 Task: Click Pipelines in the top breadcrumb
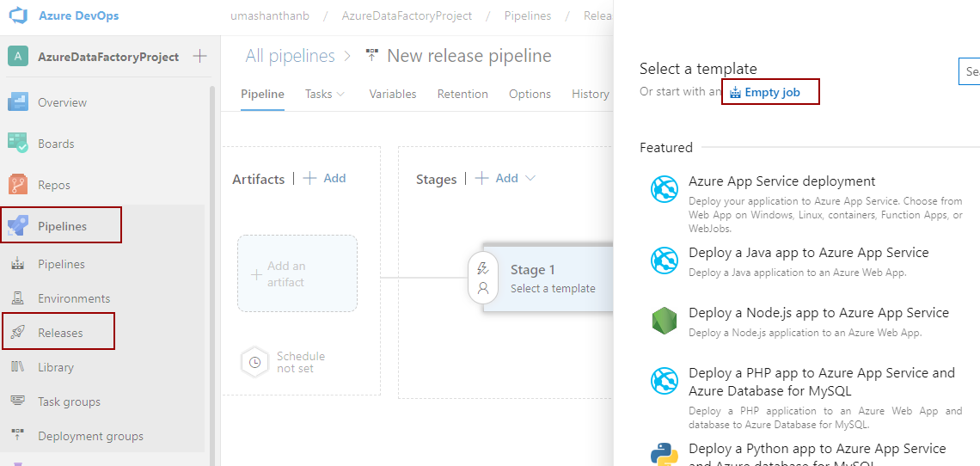pos(528,15)
